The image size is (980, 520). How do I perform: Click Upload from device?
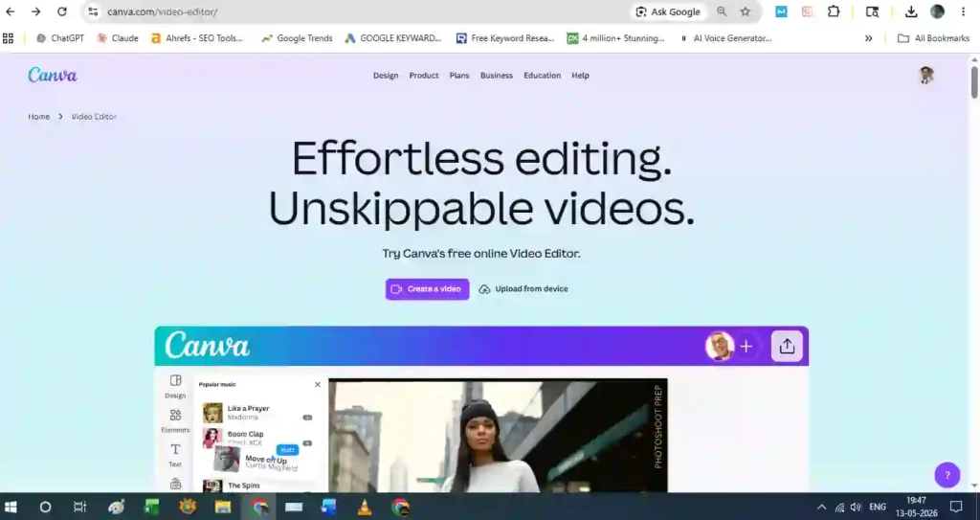(x=523, y=289)
